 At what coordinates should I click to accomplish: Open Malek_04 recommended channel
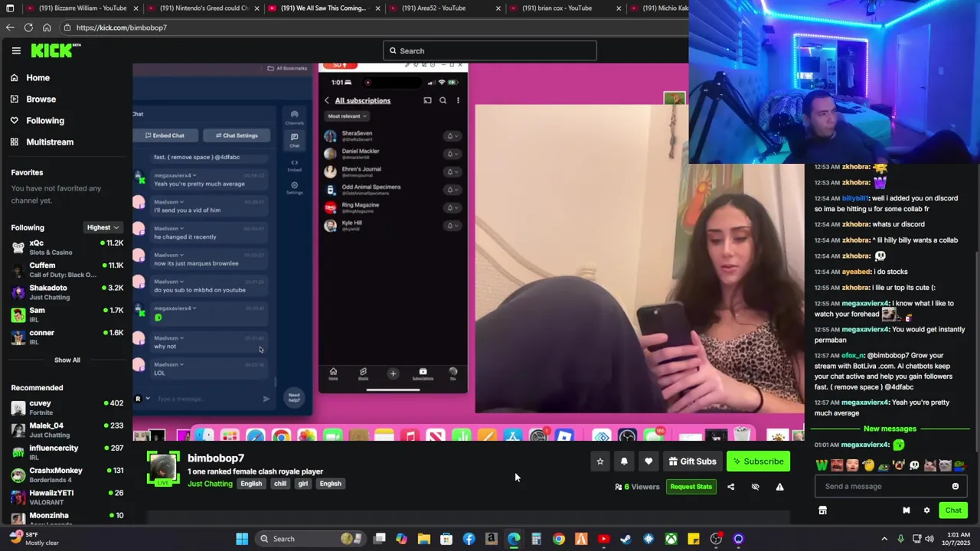pos(67,430)
